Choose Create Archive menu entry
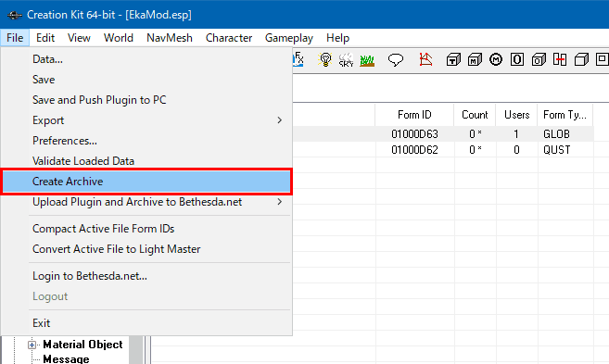This screenshot has width=609, height=364. [x=146, y=182]
